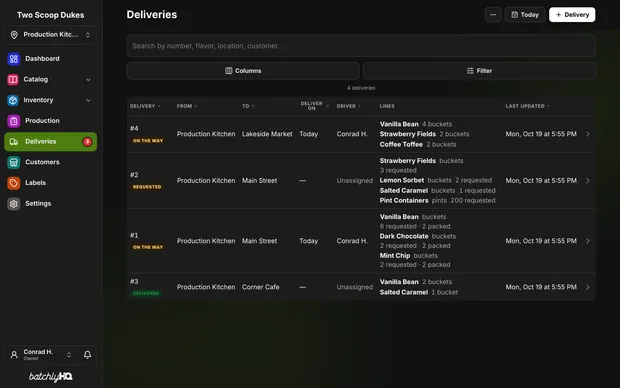Open the Dashboard icon in sidebar
The width and height of the screenshot is (620, 388).
pyautogui.click(x=13, y=59)
